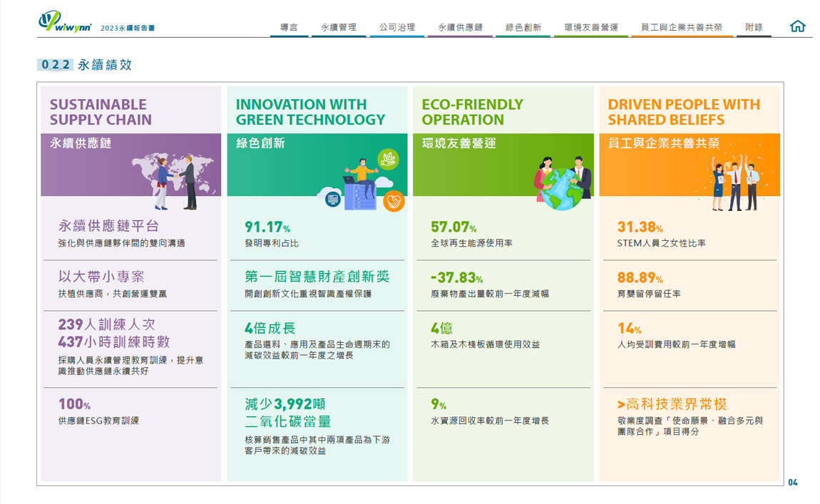Click the 91.17% invention patent statistic

tap(267, 227)
